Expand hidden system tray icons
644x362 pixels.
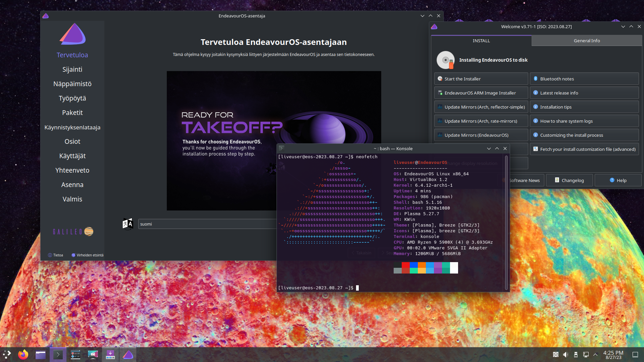(595, 355)
